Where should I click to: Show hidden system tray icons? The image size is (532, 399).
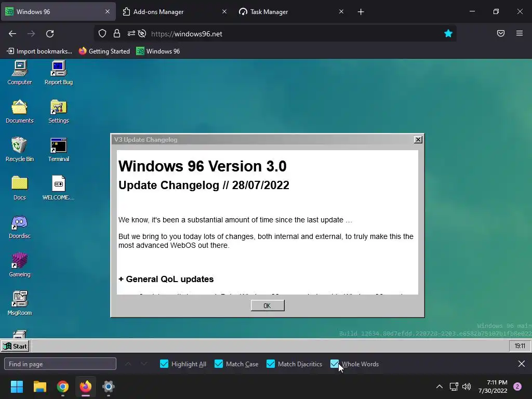tap(440, 387)
